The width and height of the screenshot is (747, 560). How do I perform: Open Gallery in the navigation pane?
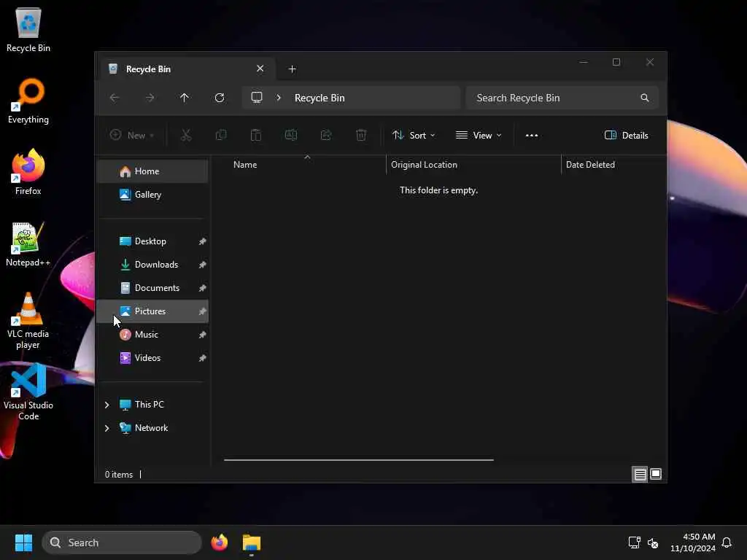[152, 194]
